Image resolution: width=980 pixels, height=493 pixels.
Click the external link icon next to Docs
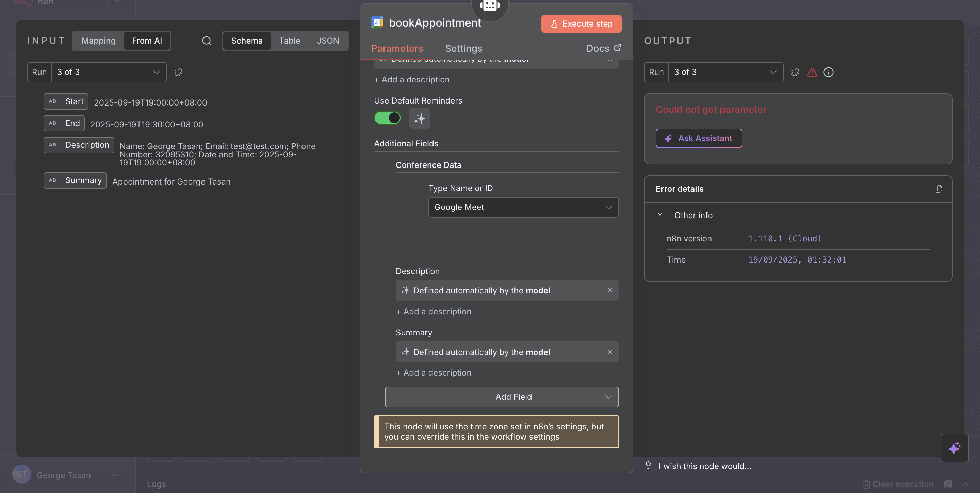tap(617, 48)
